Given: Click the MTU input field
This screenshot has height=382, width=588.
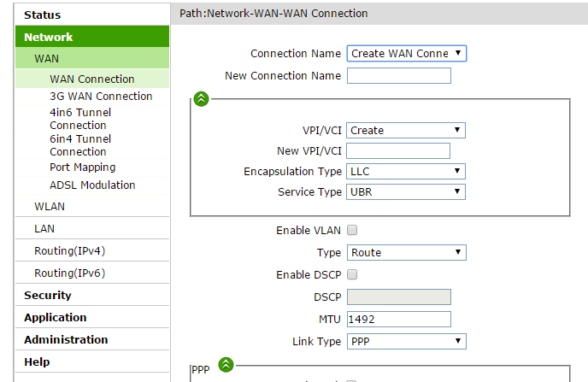Looking at the screenshot, I should pyautogui.click(x=398, y=320).
